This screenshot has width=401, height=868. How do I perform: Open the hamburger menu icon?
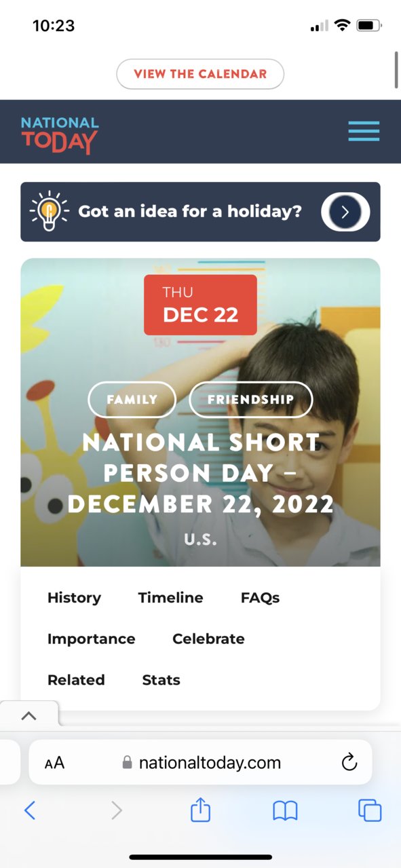pyautogui.click(x=364, y=131)
